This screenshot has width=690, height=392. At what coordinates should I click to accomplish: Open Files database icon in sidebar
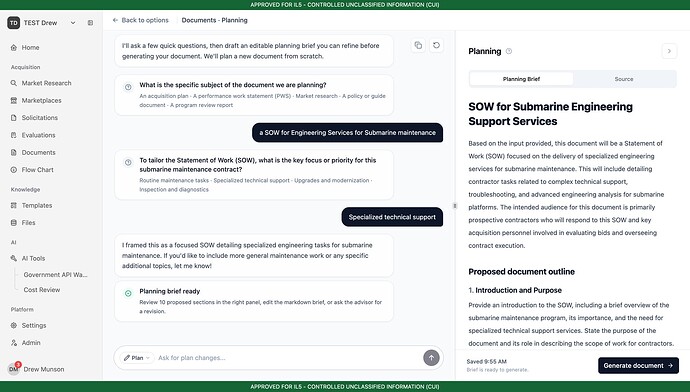pos(14,223)
